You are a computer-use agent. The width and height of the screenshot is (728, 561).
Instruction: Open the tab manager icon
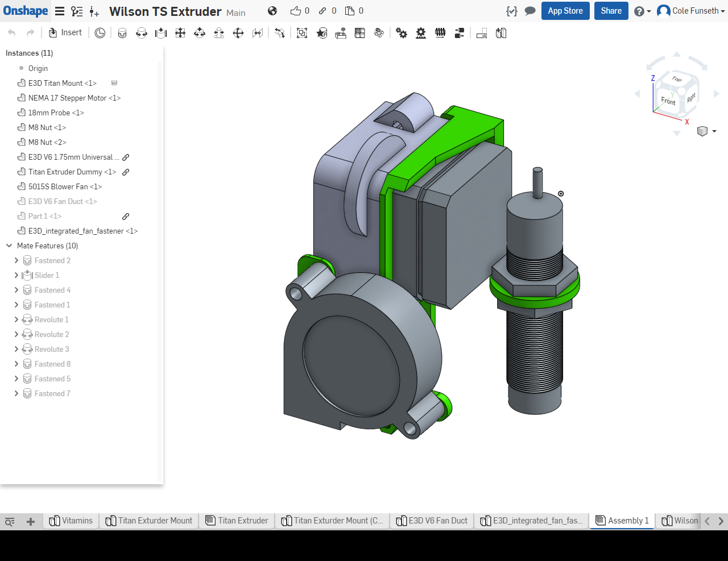coord(10,521)
